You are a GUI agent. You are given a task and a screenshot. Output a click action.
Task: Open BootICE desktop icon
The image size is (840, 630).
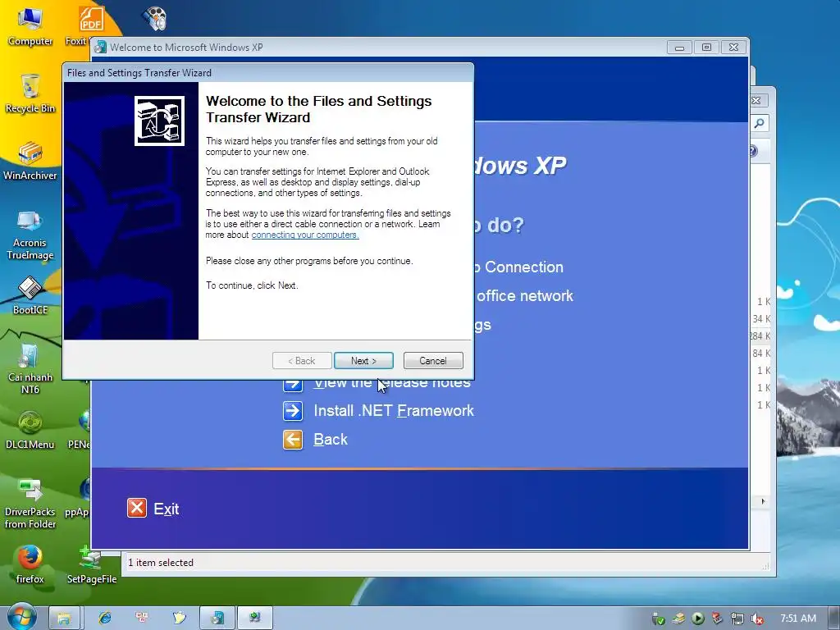30,295
